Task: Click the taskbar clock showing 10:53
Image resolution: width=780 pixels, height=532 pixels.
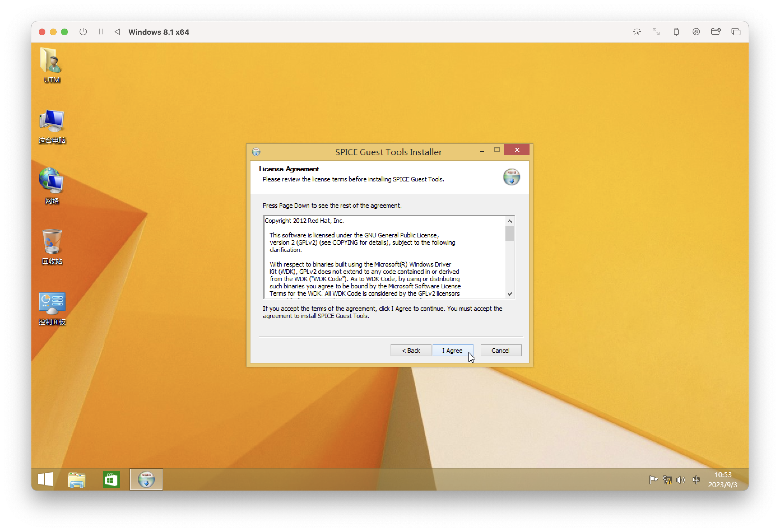Action: (x=723, y=480)
